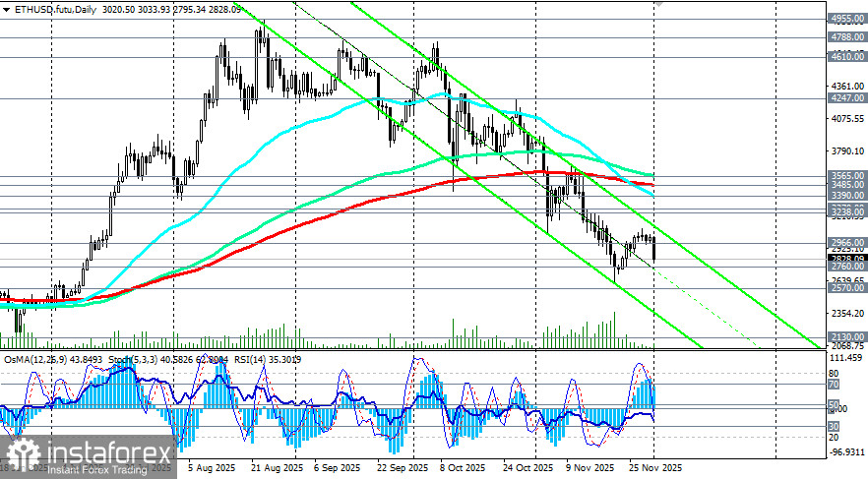
Task: Click the 70 level on indicator scale
Action: (x=834, y=384)
